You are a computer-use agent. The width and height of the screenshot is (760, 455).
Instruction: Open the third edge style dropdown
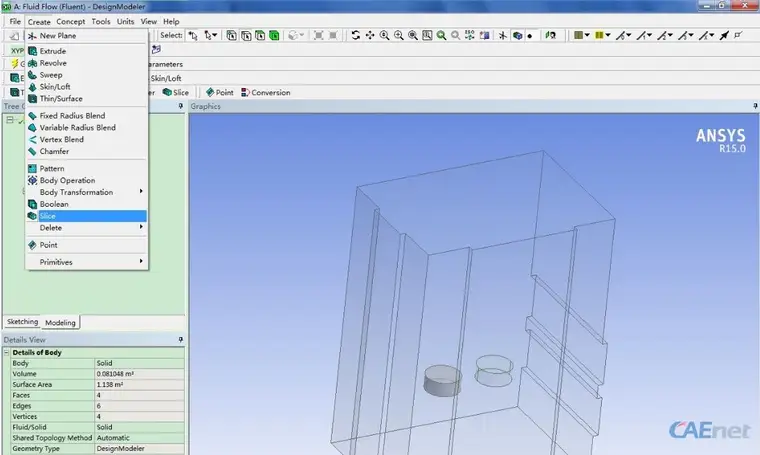coord(665,35)
